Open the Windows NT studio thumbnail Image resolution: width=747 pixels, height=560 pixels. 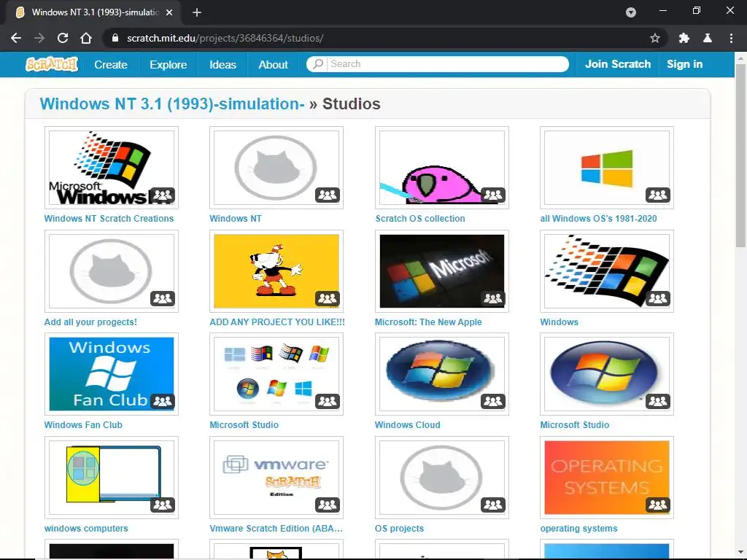pyautogui.click(x=276, y=168)
